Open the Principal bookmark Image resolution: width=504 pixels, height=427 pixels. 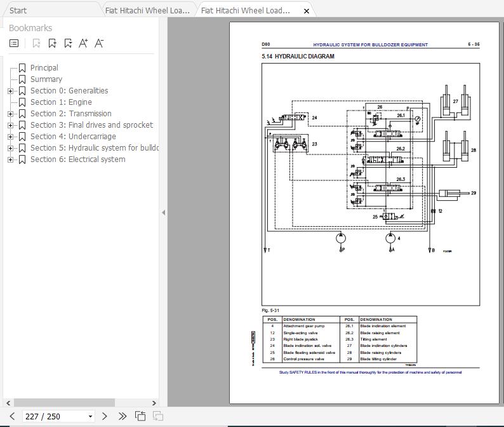click(x=44, y=68)
